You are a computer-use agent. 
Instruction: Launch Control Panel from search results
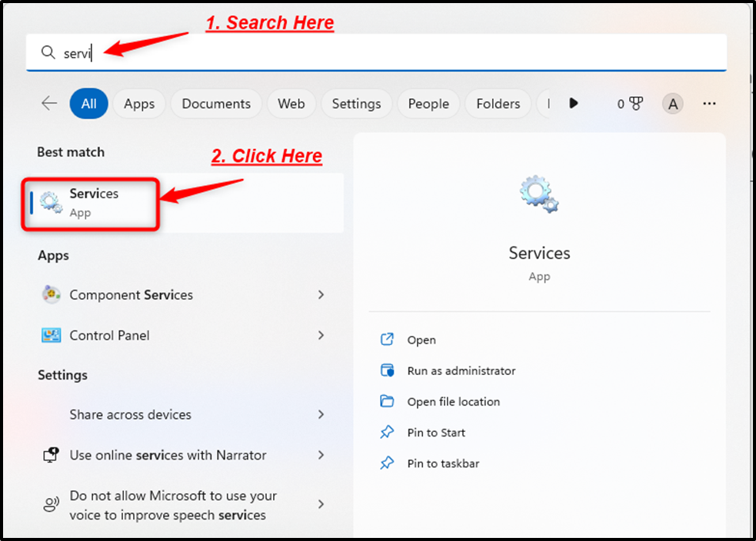pos(108,336)
